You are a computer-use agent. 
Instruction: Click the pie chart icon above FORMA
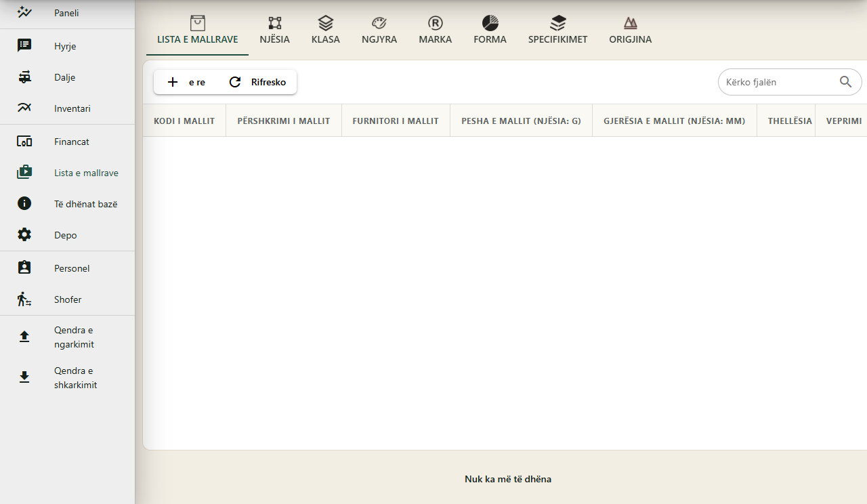click(x=490, y=23)
